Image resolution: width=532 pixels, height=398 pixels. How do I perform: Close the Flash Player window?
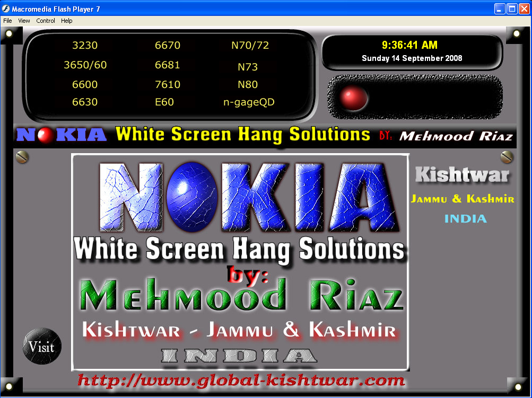[524, 9]
